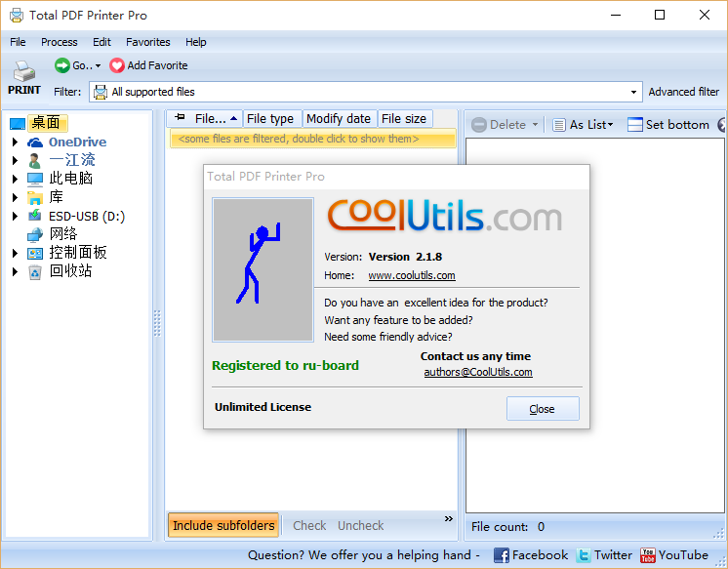
Task: Open the www.coolutils.com home link
Action: (411, 275)
